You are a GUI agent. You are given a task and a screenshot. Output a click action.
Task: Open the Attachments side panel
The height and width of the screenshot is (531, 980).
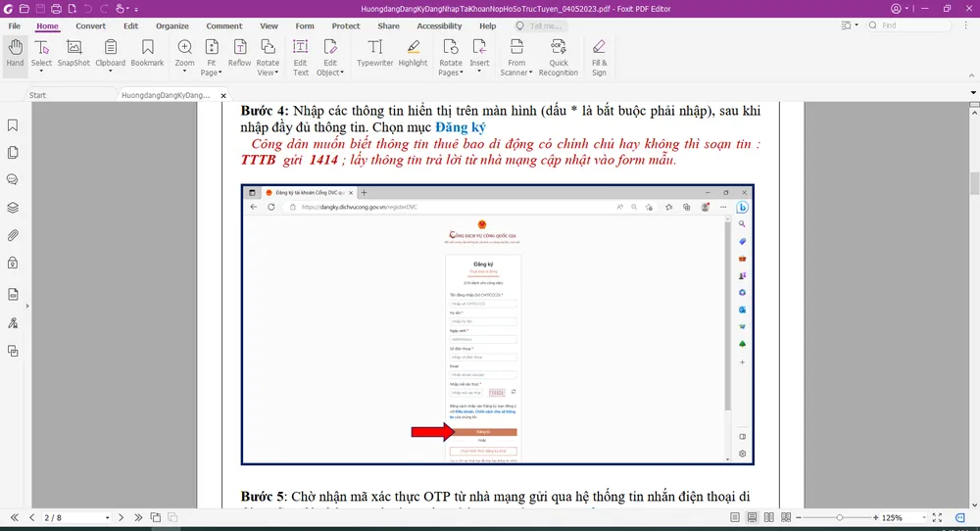[13, 235]
